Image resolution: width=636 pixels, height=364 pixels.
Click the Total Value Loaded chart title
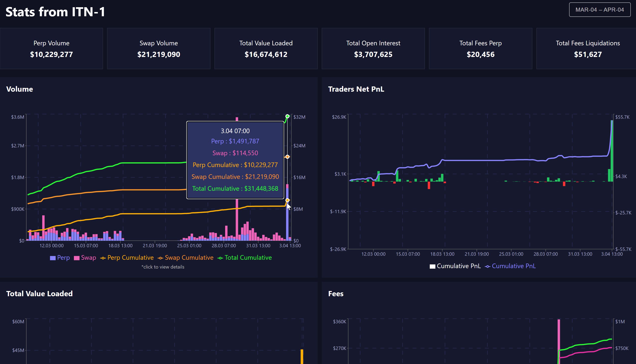point(39,293)
